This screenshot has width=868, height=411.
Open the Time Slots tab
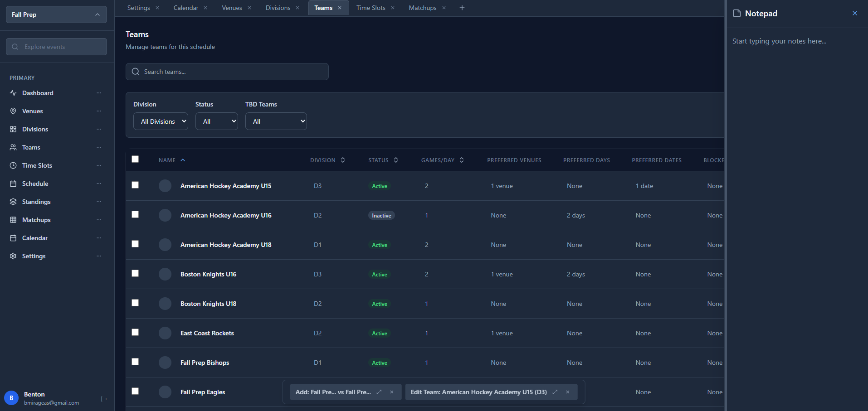click(371, 8)
